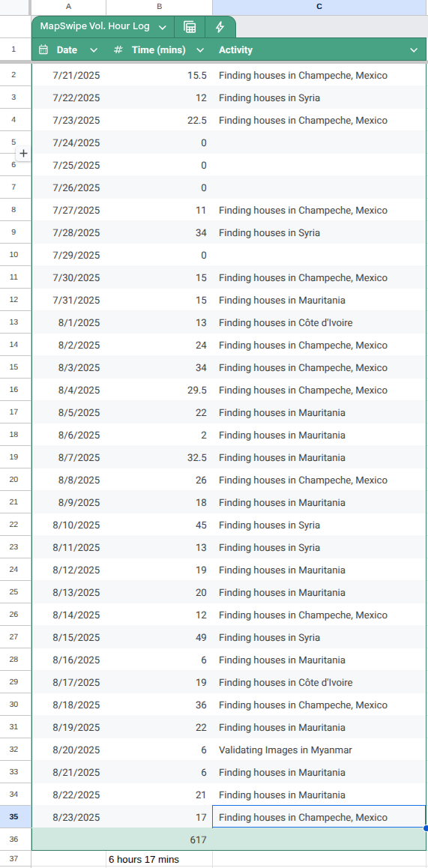Screen dimensions: 428x868
Task: Select column B header
Action: (x=160, y=7)
